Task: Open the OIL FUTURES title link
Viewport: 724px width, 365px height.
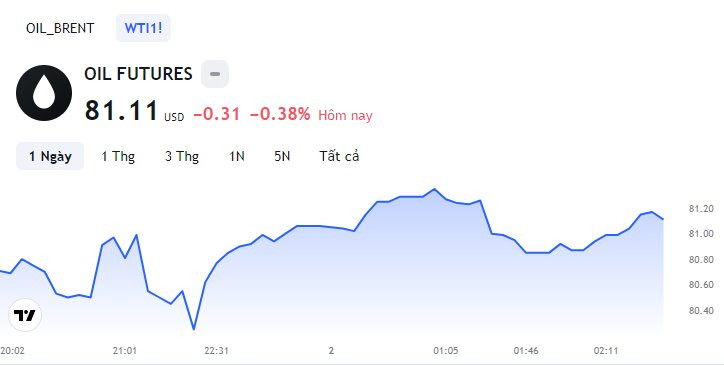Action: 138,74
